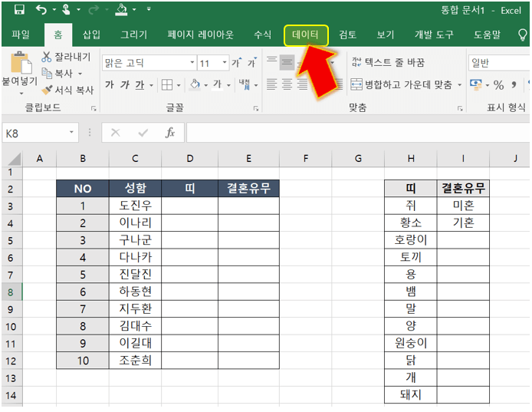Screen dimensions: 532x412
Task: Click 서식 복사 format painter brush
Action: pyautogui.click(x=47, y=89)
